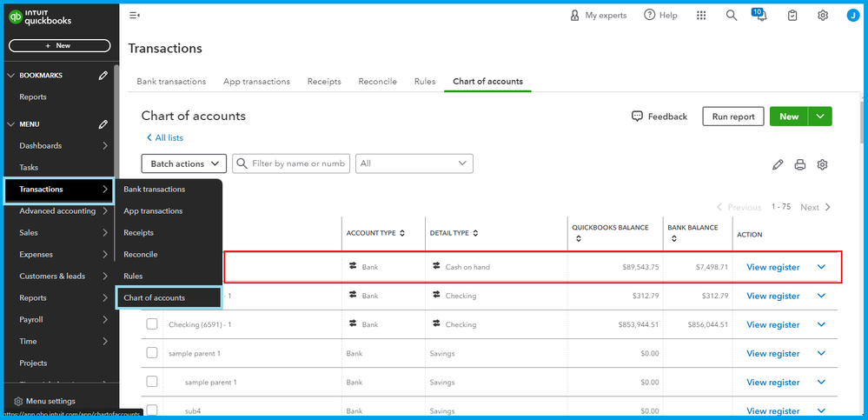Viewport: 868px width, 420px height.
Task: Open the New button dropdown arrow
Action: (x=820, y=117)
